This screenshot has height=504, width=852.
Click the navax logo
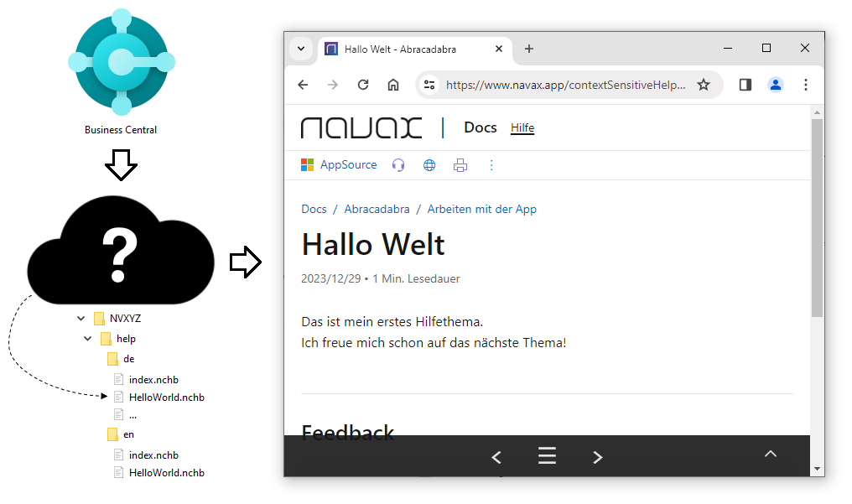[361, 127]
